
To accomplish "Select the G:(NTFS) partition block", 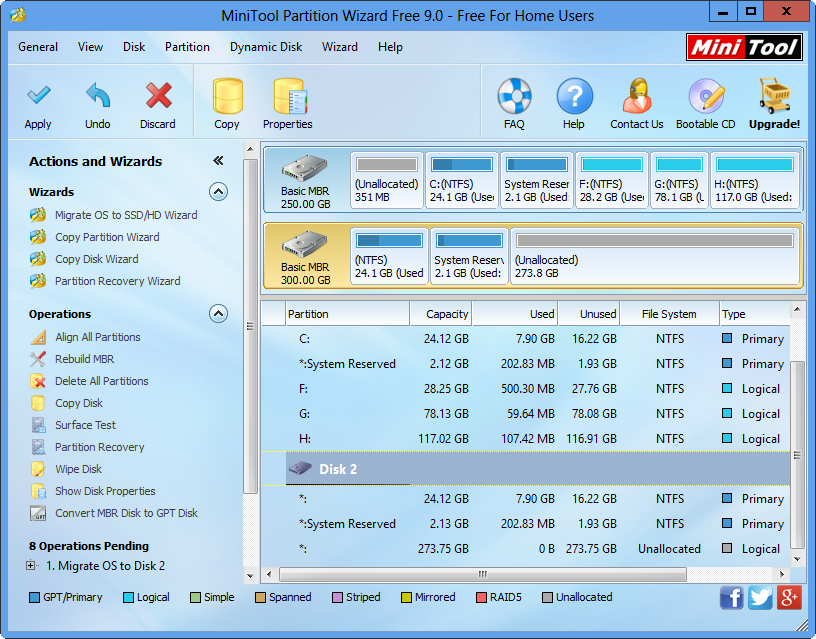I will 680,181.
